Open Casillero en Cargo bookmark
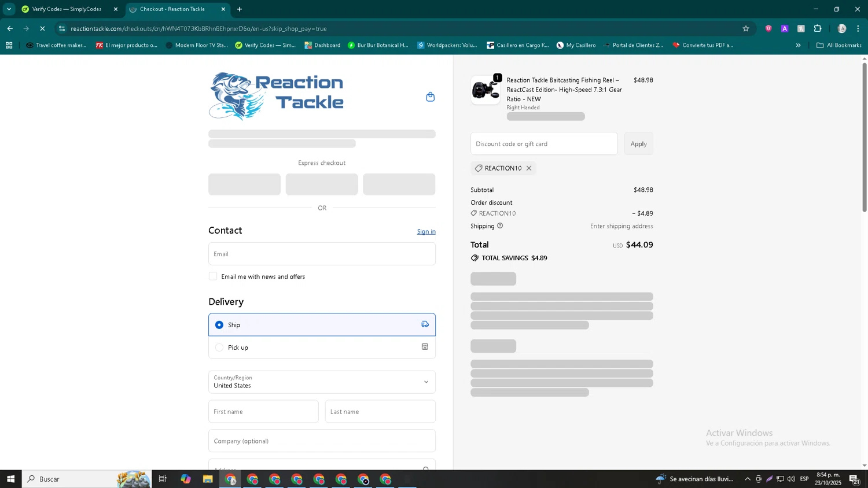868x488 pixels. tap(517, 45)
